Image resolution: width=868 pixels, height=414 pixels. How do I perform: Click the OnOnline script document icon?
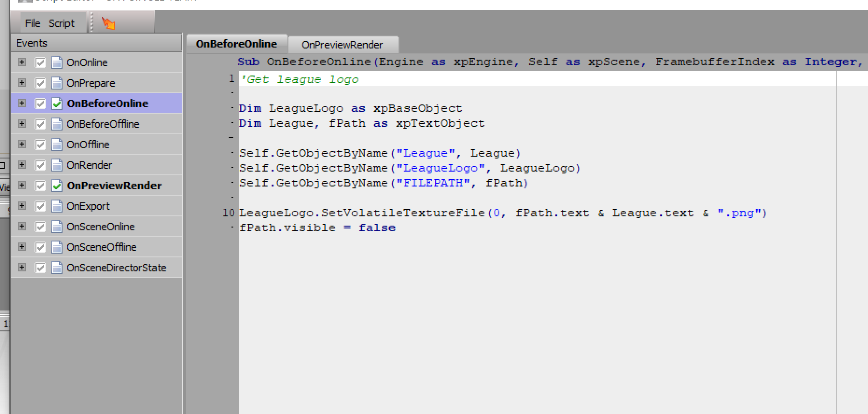click(57, 62)
